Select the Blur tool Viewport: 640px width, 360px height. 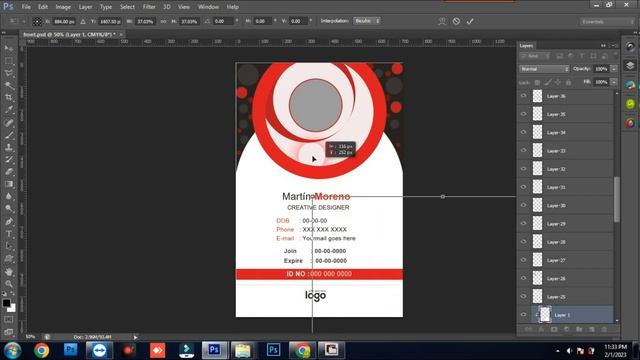click(x=9, y=196)
